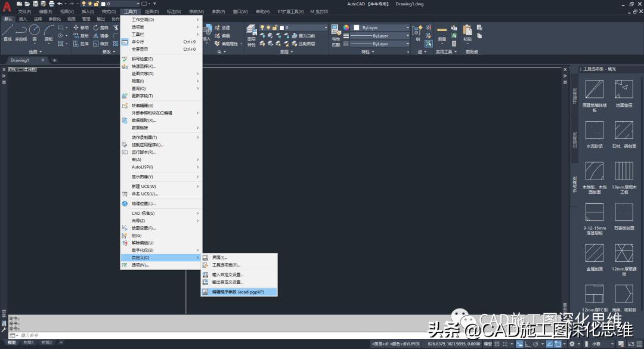Viewport: 644px width, 349px height.
Task: Select the 地面垫层 hatch pattern thumbnail
Action: tap(624, 89)
